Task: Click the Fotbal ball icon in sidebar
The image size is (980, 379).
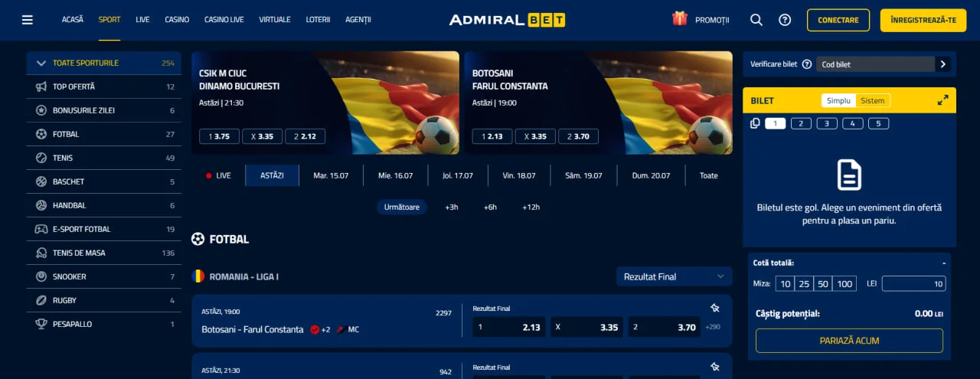Action: point(41,134)
